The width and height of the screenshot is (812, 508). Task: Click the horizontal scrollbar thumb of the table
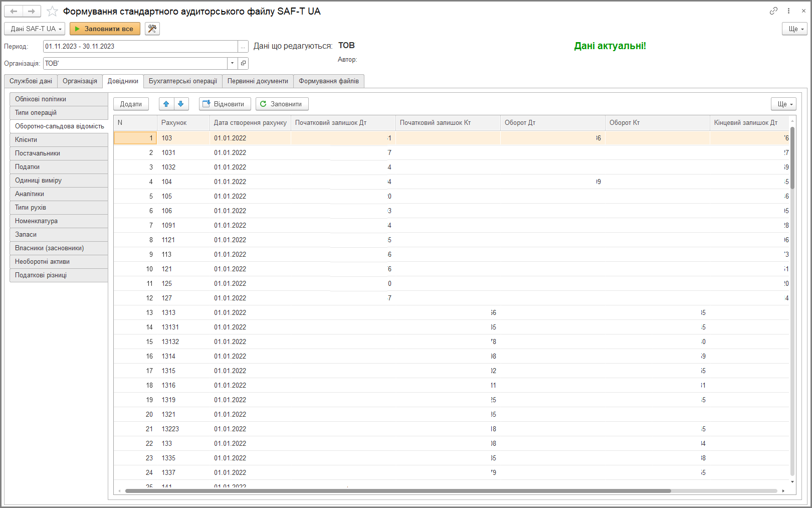[398, 491]
